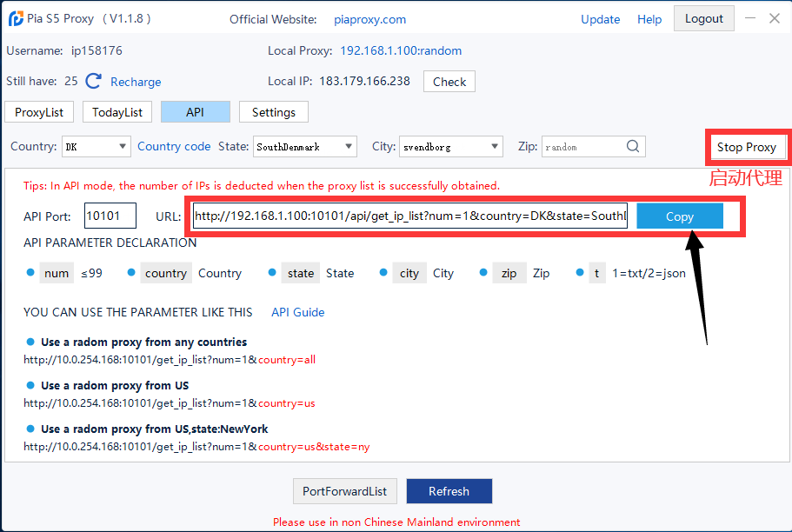Minimize the Pia S5 Proxy window
The image size is (792, 532).
pyautogui.click(x=750, y=18)
